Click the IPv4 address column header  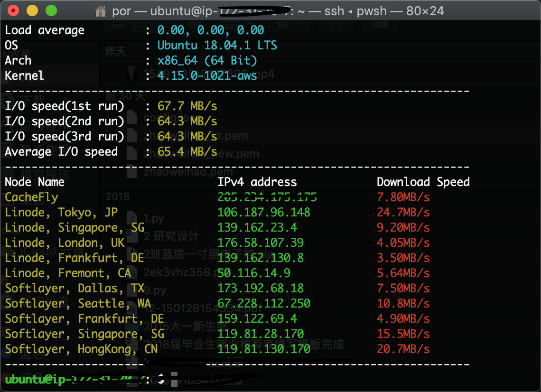click(x=257, y=182)
